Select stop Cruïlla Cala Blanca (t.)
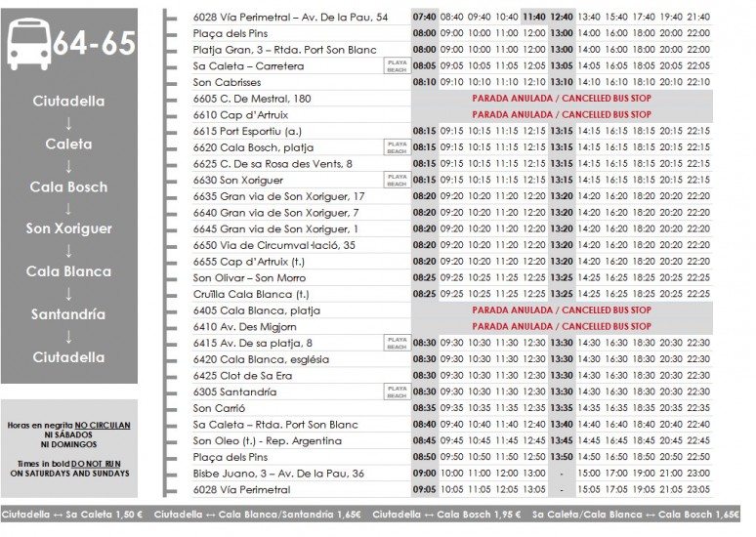Screen dimensions: 756x537 tap(251, 295)
